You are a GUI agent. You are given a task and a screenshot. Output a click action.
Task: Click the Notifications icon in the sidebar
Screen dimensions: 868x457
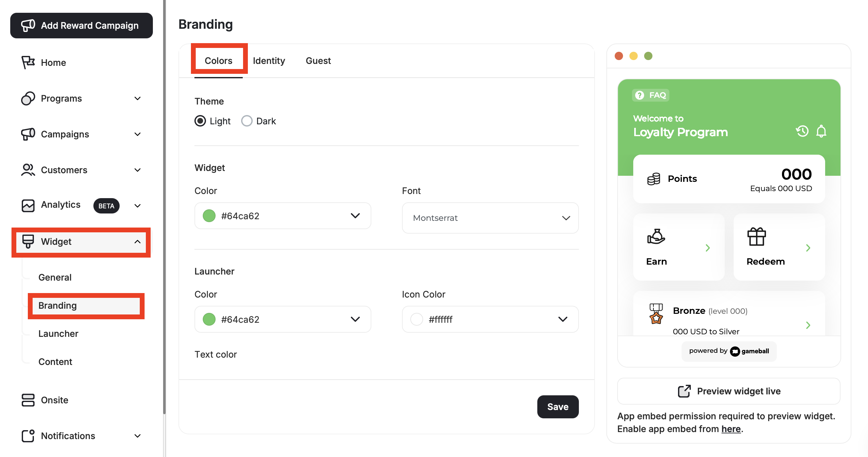point(28,436)
